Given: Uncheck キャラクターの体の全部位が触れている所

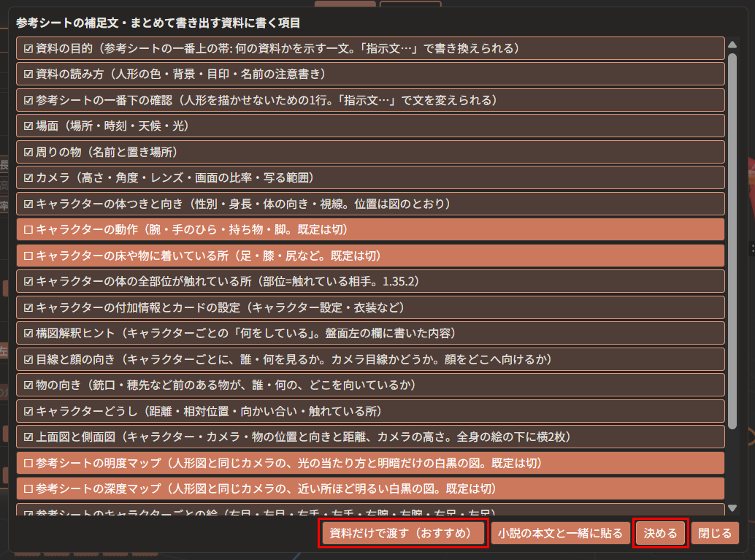Looking at the screenshot, I should [x=370, y=281].
